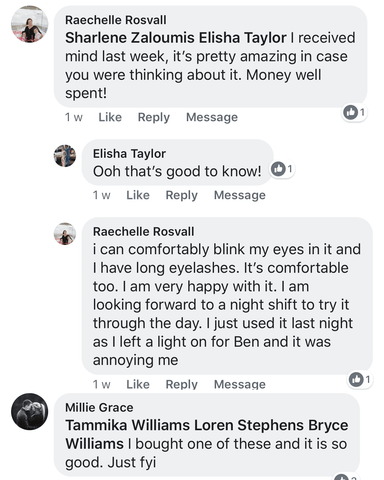
Task: Like Elisha Taylor's reply
Action: click(138, 195)
